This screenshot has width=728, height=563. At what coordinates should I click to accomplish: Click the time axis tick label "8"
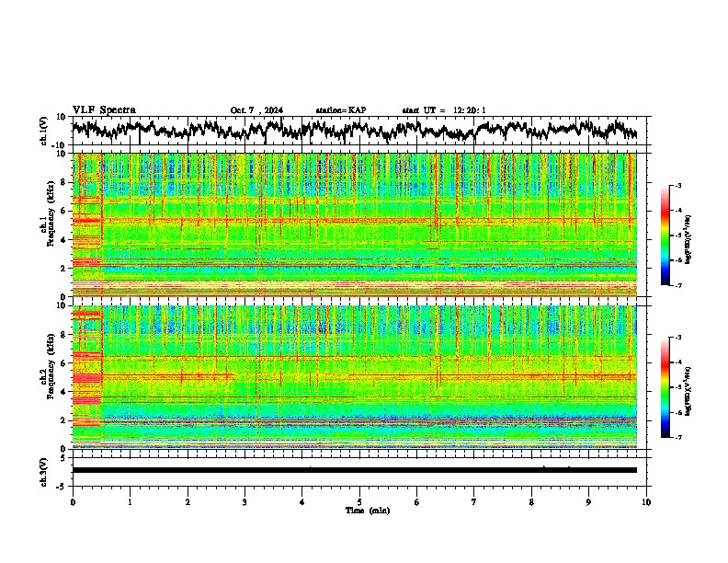tap(531, 502)
